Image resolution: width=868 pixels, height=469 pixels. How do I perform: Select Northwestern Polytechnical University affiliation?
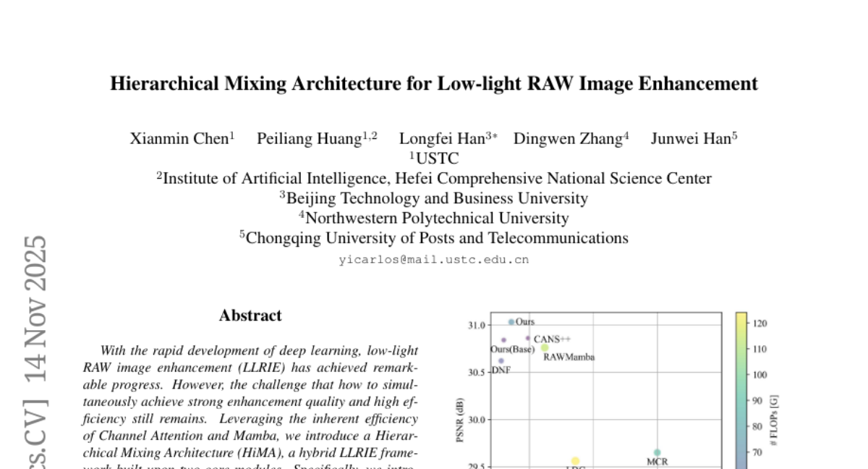point(434,218)
